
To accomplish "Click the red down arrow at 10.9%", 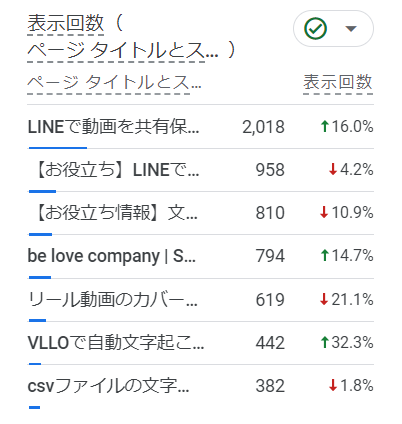I will coord(324,213).
